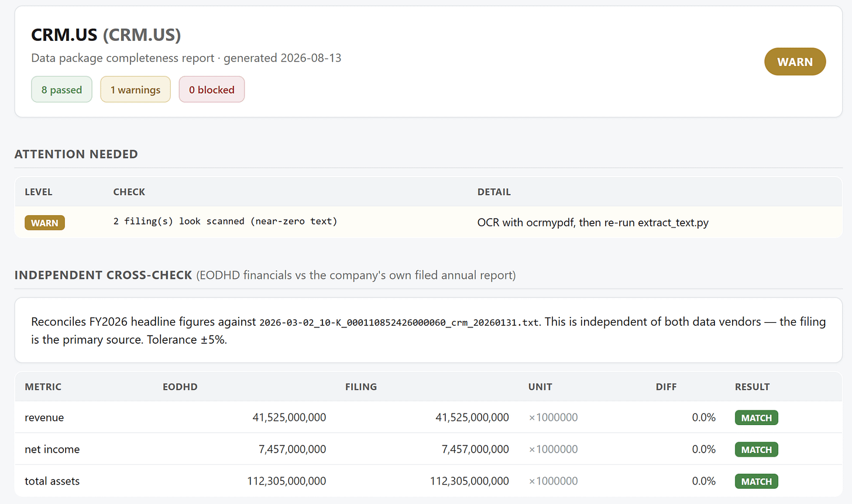This screenshot has height=504, width=852.
Task: Click the EODHD column header
Action: [180, 386]
